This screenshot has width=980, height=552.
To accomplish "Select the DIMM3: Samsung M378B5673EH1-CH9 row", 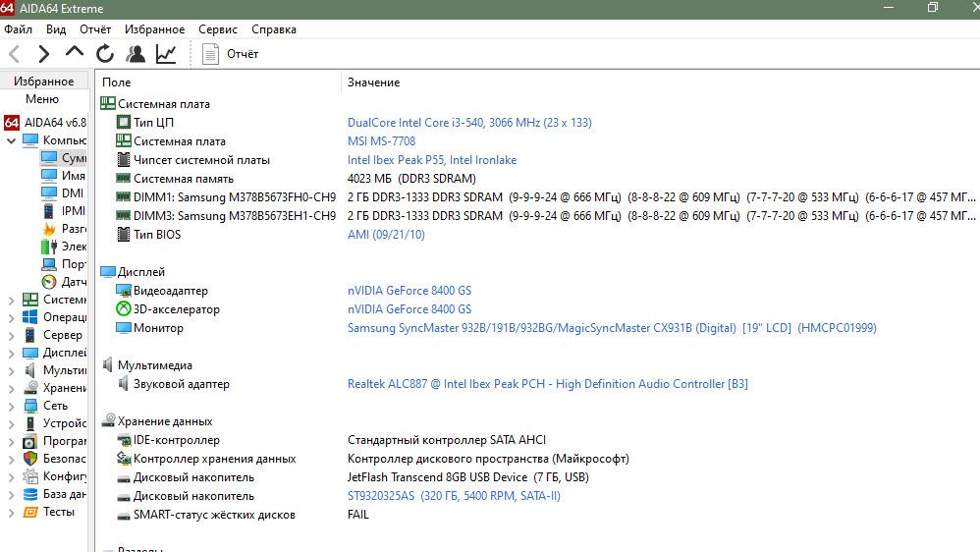I will pos(539,216).
